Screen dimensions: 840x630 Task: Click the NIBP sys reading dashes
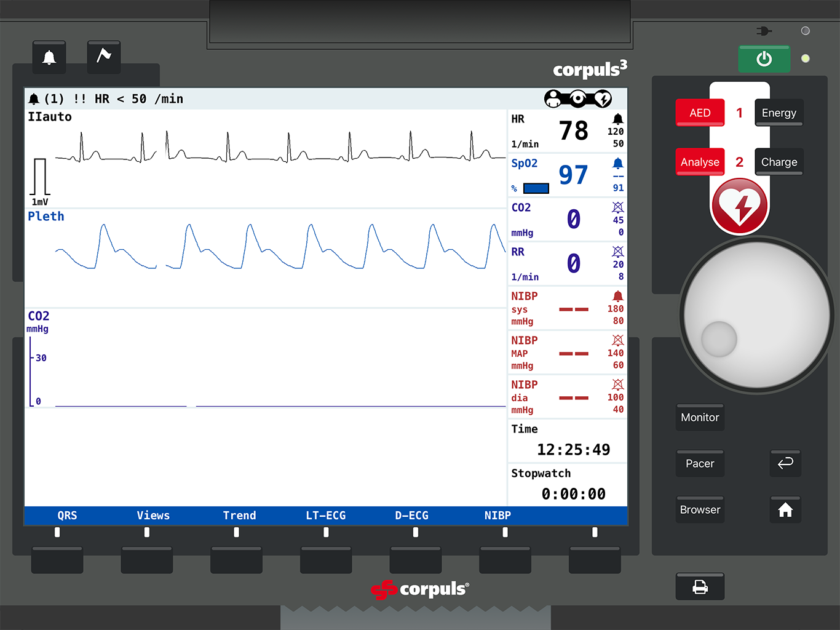pyautogui.click(x=574, y=309)
